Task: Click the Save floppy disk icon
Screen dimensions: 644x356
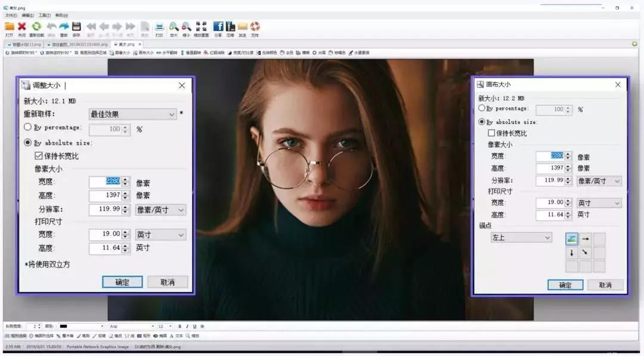Action: pyautogui.click(x=76, y=27)
